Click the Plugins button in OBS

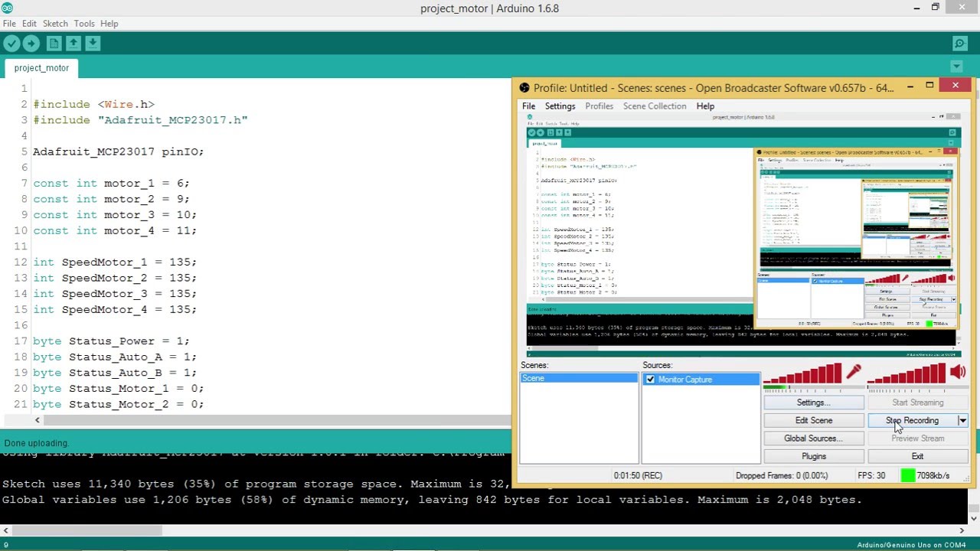click(814, 457)
